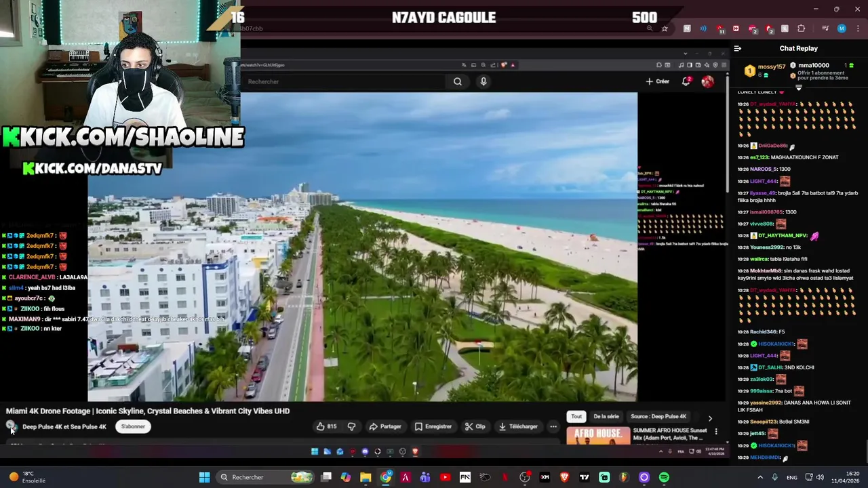This screenshot has height=488, width=868.
Task: Click the Créer button
Action: click(x=658, y=81)
